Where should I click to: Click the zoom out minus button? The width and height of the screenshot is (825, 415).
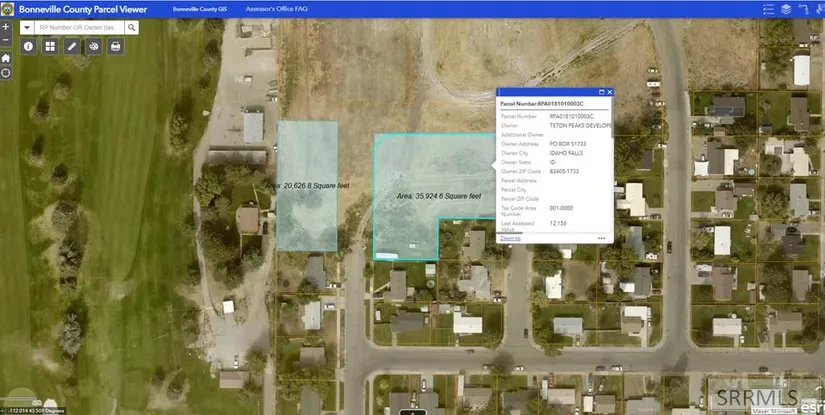[6, 40]
